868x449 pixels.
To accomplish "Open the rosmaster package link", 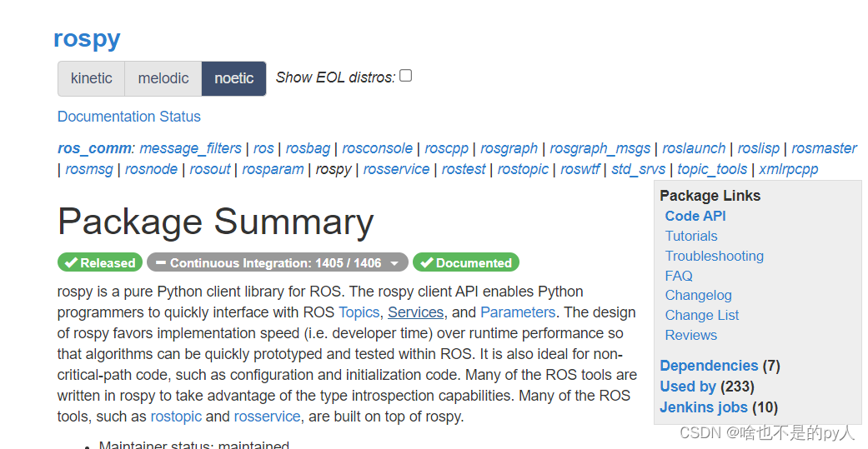I will point(824,148).
